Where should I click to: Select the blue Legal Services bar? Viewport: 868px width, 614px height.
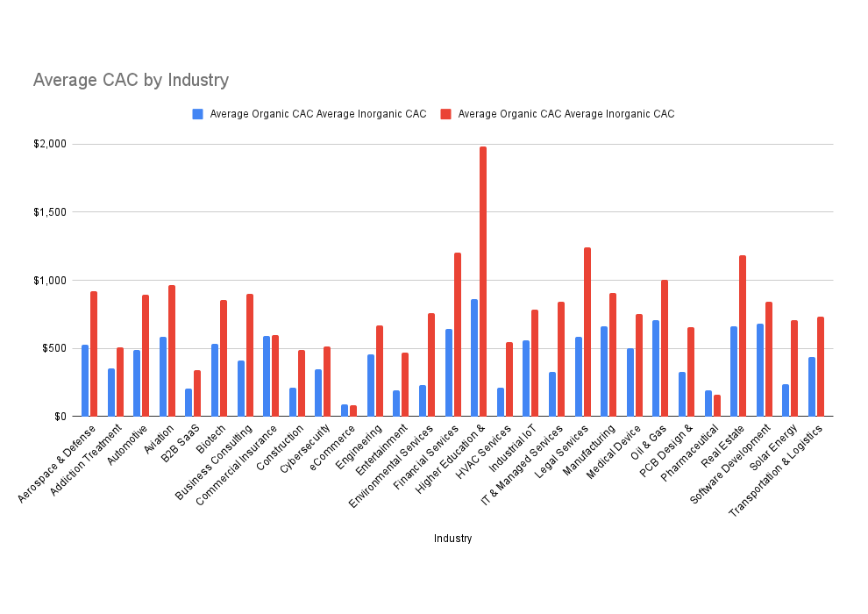(x=579, y=376)
